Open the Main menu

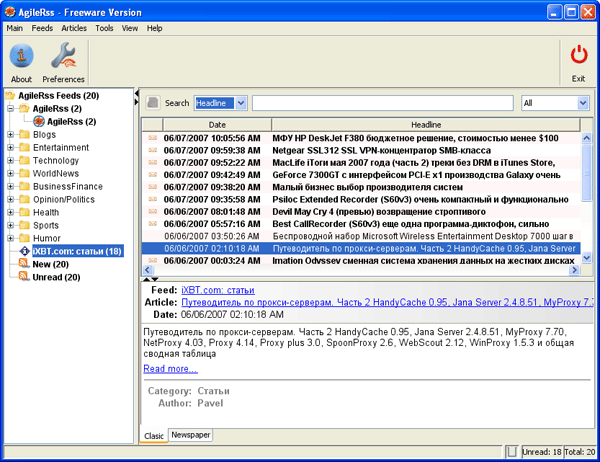15,28
